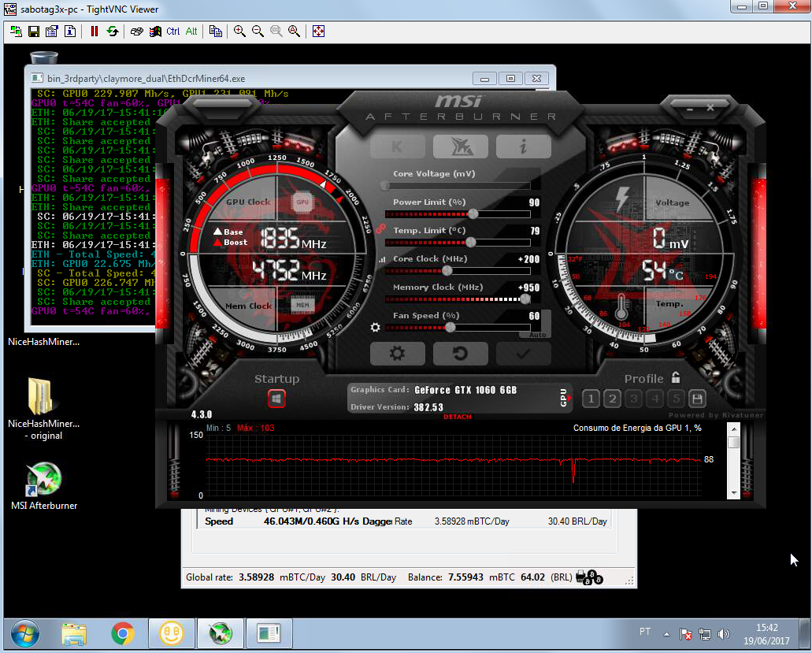Click the Power Limit slider handle
Image resolution: width=812 pixels, height=653 pixels.
473,213
